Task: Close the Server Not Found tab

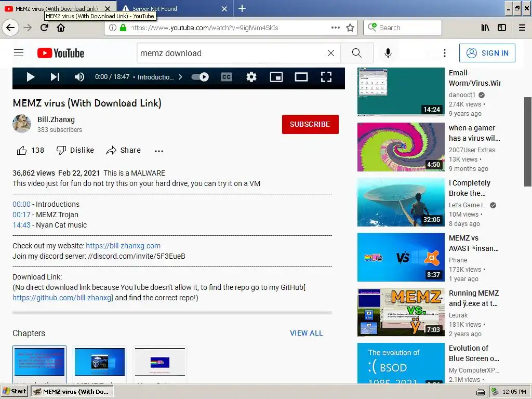Action: (x=224, y=9)
